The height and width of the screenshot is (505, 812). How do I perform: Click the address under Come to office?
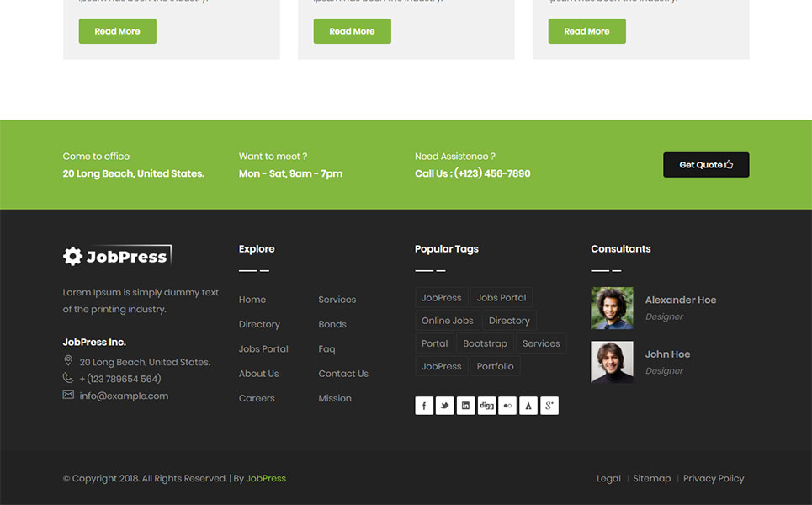click(134, 173)
